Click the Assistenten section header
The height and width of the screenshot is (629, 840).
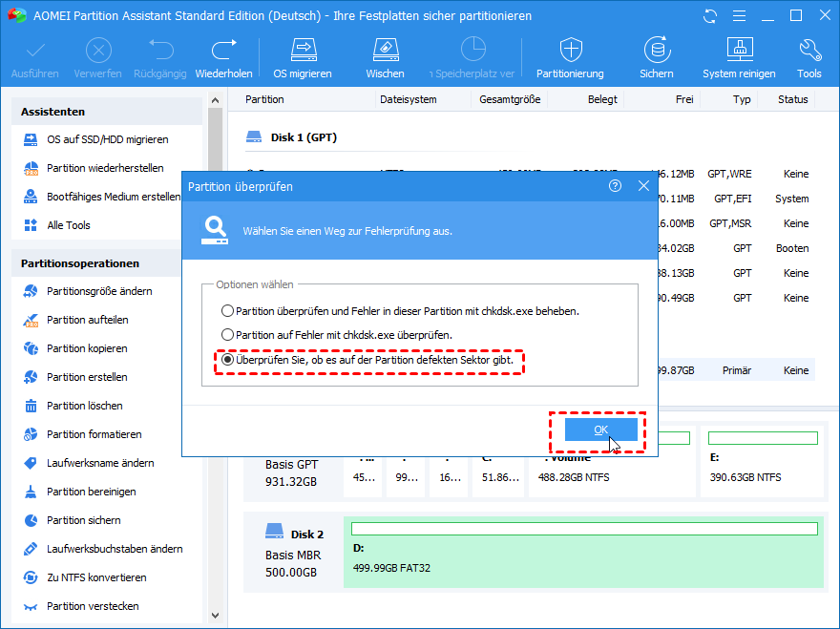click(107, 112)
